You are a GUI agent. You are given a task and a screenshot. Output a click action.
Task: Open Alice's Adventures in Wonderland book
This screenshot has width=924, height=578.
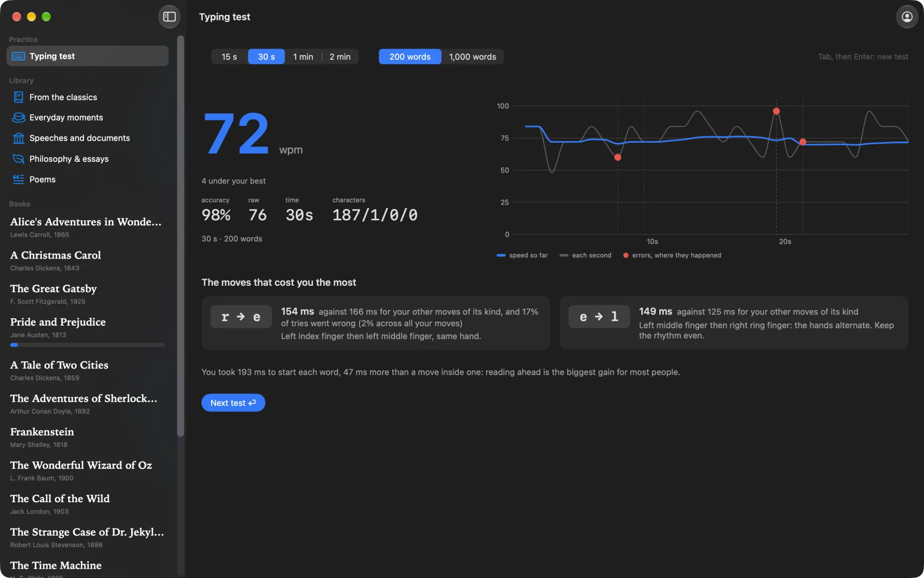point(87,227)
